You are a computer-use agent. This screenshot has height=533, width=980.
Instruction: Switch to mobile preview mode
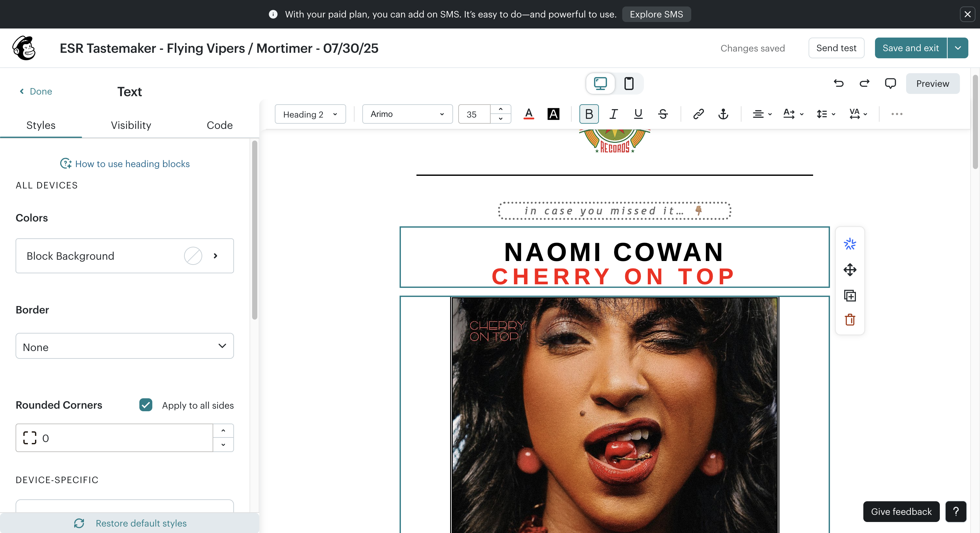(629, 83)
